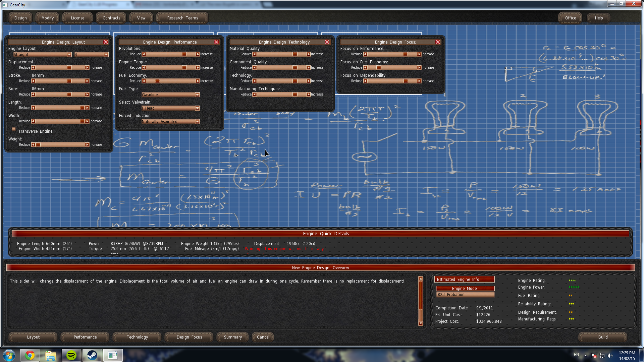The width and height of the screenshot is (644, 362).
Task: Open Steam from the taskbar
Action: (x=92, y=355)
